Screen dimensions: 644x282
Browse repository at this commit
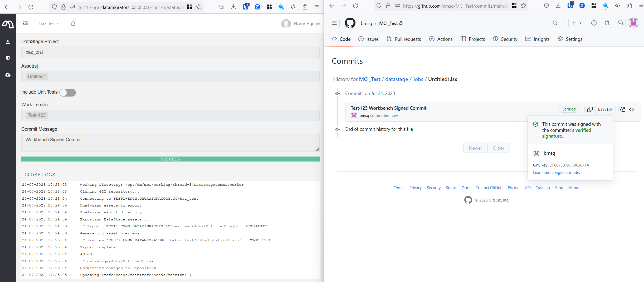pos(632,109)
